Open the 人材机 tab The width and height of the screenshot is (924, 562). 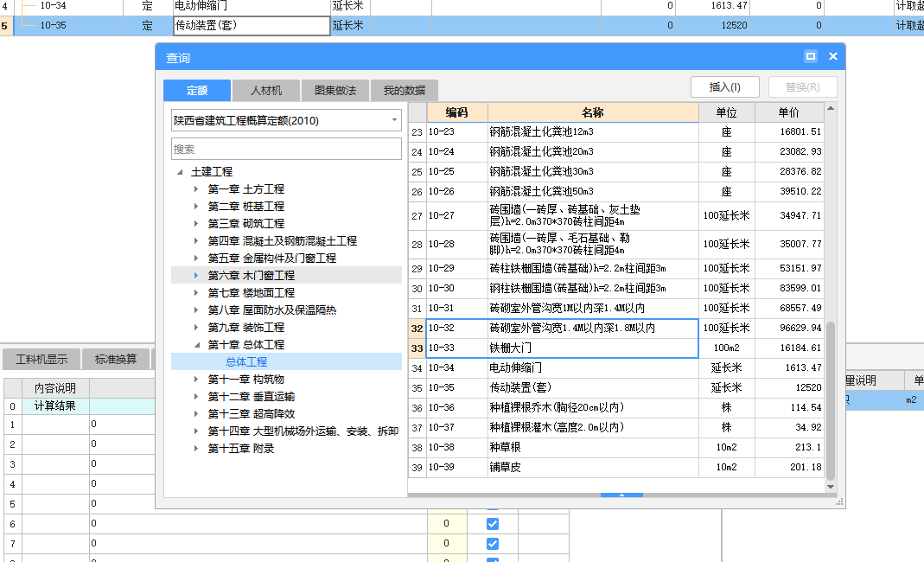pyautogui.click(x=265, y=90)
